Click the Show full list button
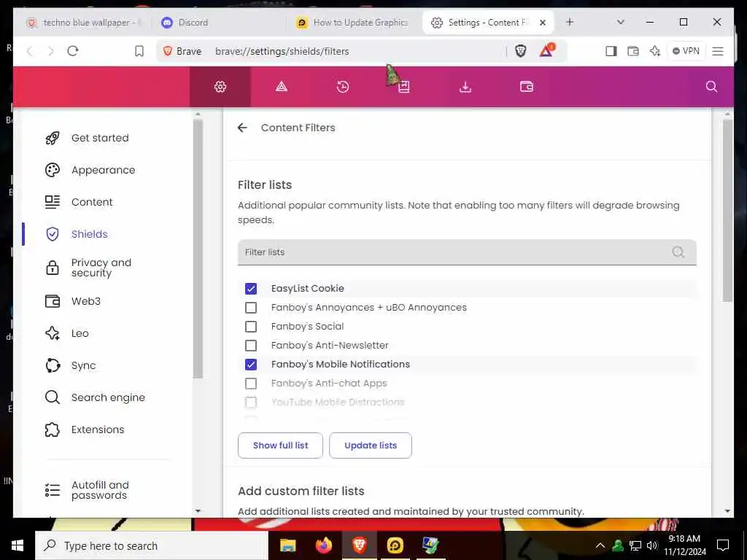747x560 pixels. click(x=280, y=446)
